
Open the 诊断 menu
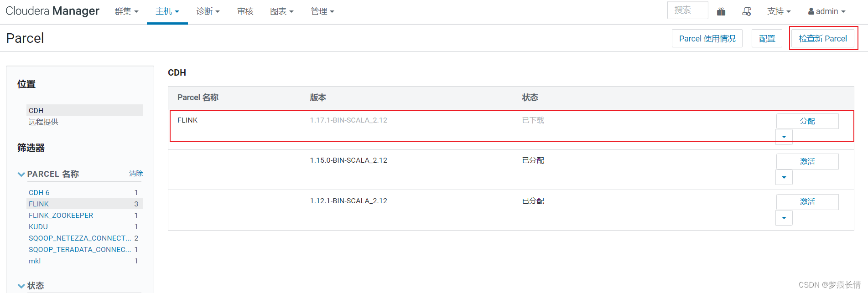click(208, 11)
